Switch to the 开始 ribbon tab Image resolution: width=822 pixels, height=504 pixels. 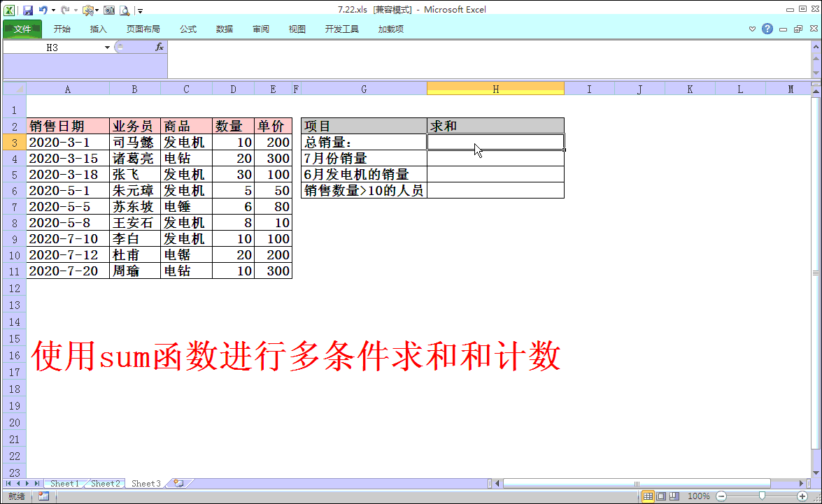pyautogui.click(x=62, y=29)
